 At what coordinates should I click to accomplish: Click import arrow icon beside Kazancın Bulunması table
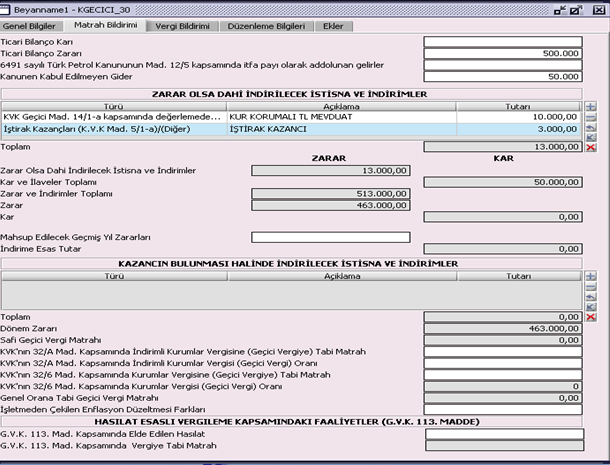tap(591, 307)
